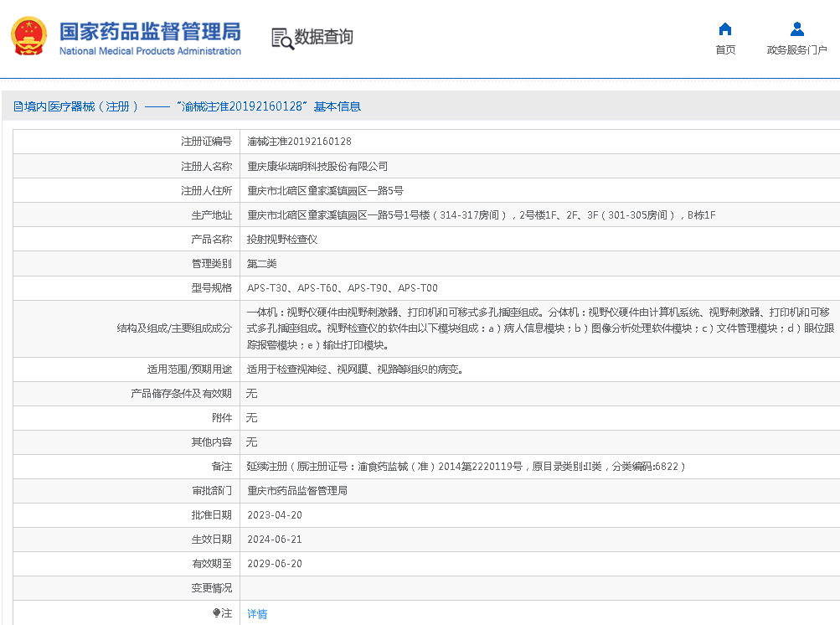This screenshot has width=840, height=625.
Task: Click the 数据查询 heading text
Action: coord(324,37)
